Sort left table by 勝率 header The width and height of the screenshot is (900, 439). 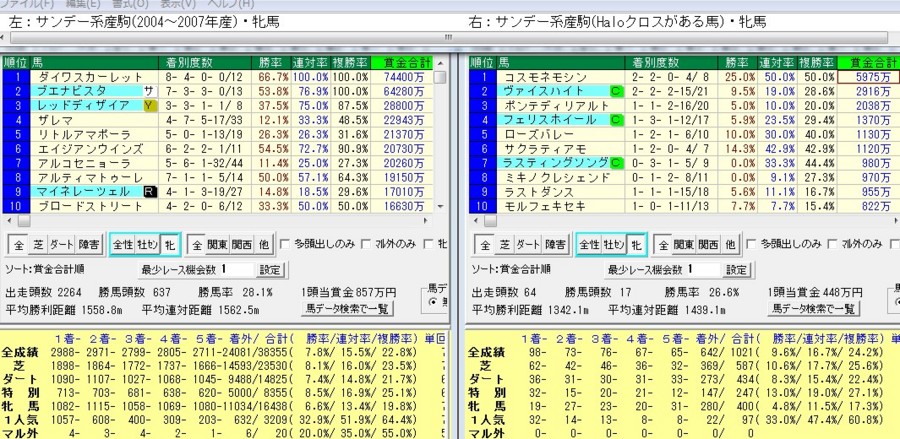click(x=270, y=63)
